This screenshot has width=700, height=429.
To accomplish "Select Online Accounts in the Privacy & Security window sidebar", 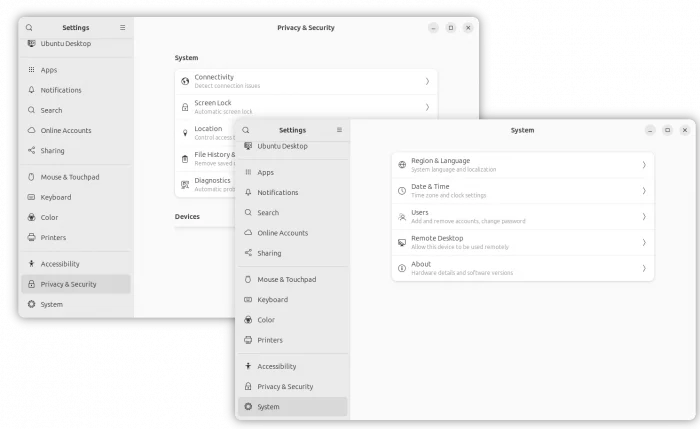I will point(66,130).
